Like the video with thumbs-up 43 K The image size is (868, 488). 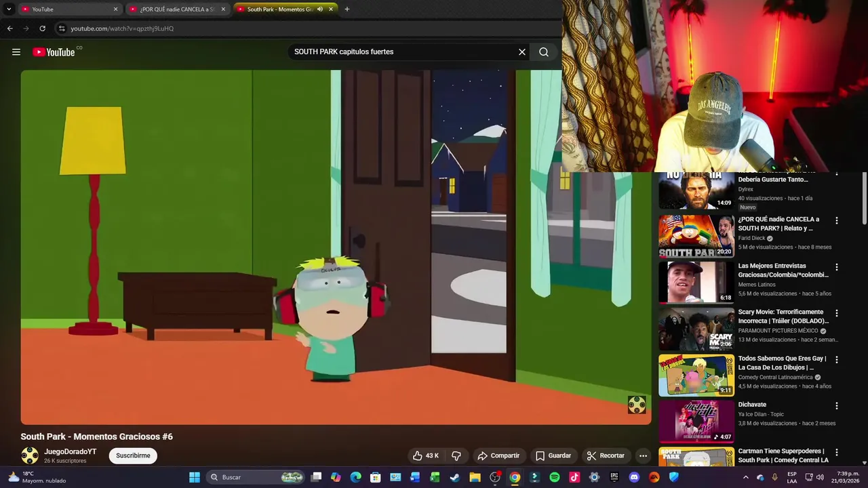[x=426, y=455]
